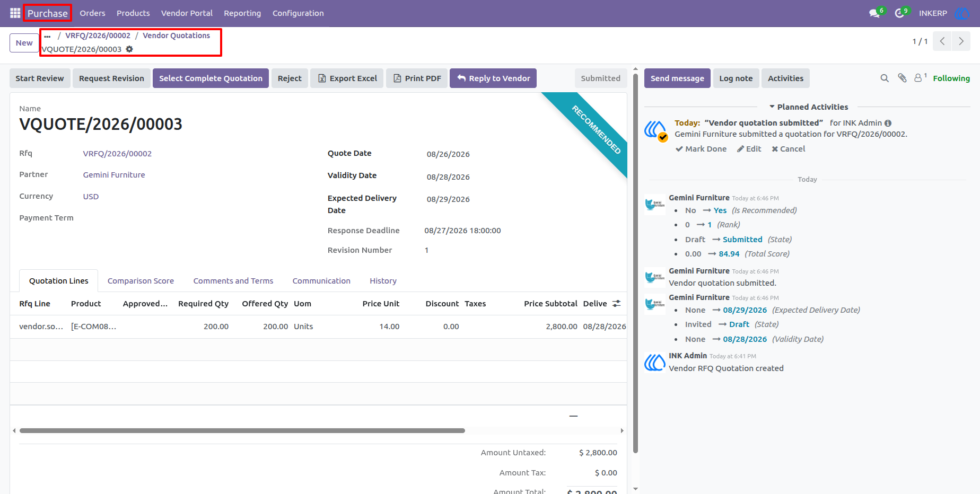This screenshot has width=980, height=494.
Task: Open the gear actions menu beside VQUOTE/2026/00003
Action: pyautogui.click(x=129, y=49)
